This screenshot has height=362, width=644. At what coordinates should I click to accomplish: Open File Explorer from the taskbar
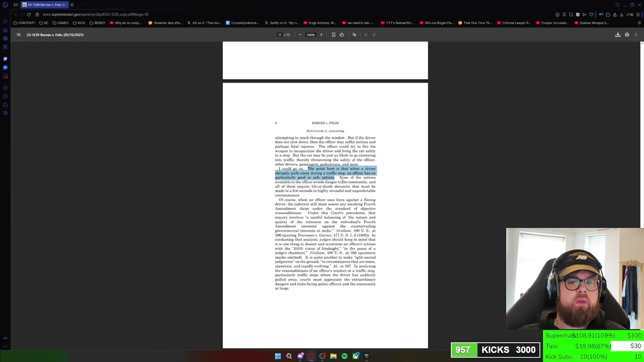pos(333,356)
